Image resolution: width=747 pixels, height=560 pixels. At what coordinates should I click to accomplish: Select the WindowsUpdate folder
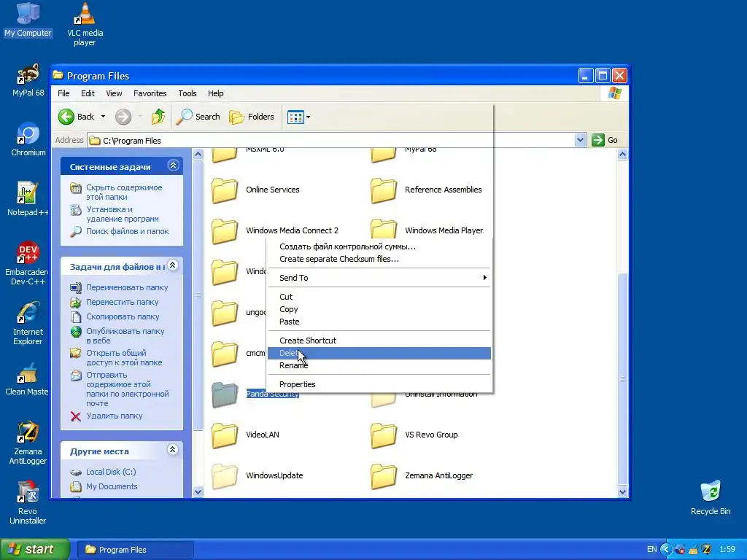click(258, 475)
